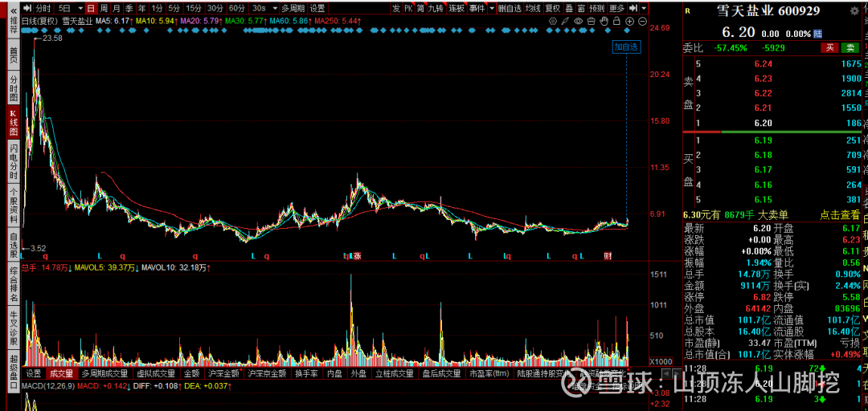The width and height of the screenshot is (868, 411).
Task: Click the green 卖 sell button
Action: pos(850,47)
